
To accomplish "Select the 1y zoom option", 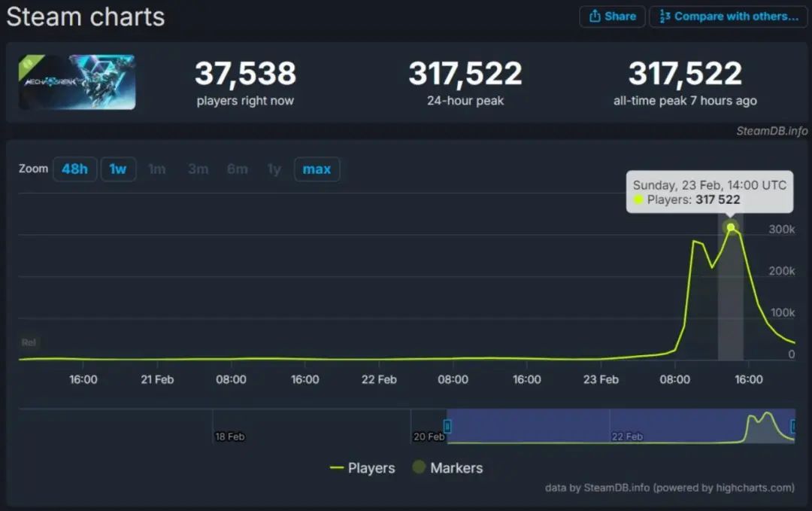I will coord(274,169).
